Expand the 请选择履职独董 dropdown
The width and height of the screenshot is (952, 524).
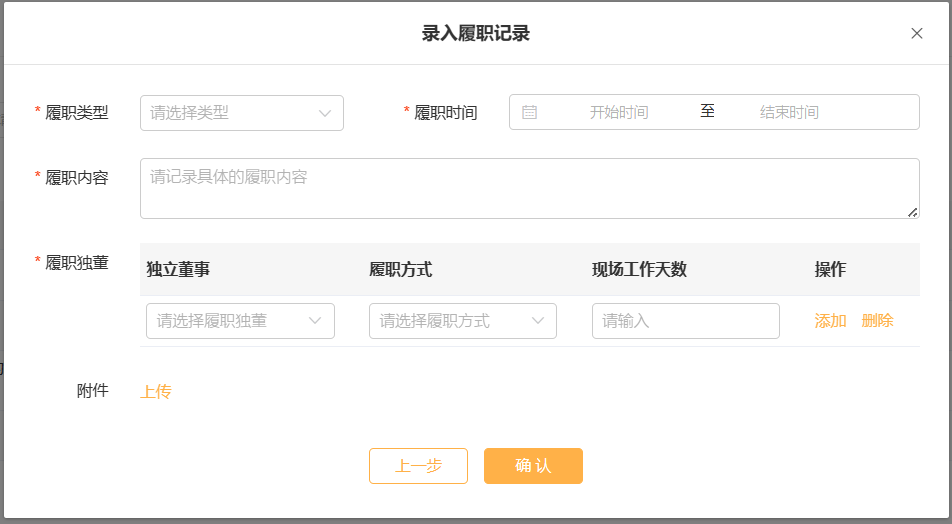240,321
